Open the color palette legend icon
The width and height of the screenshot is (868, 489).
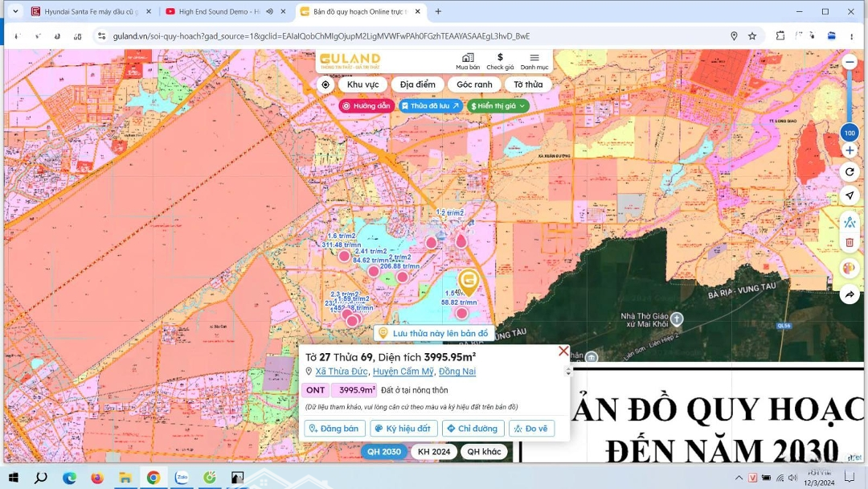tap(850, 269)
